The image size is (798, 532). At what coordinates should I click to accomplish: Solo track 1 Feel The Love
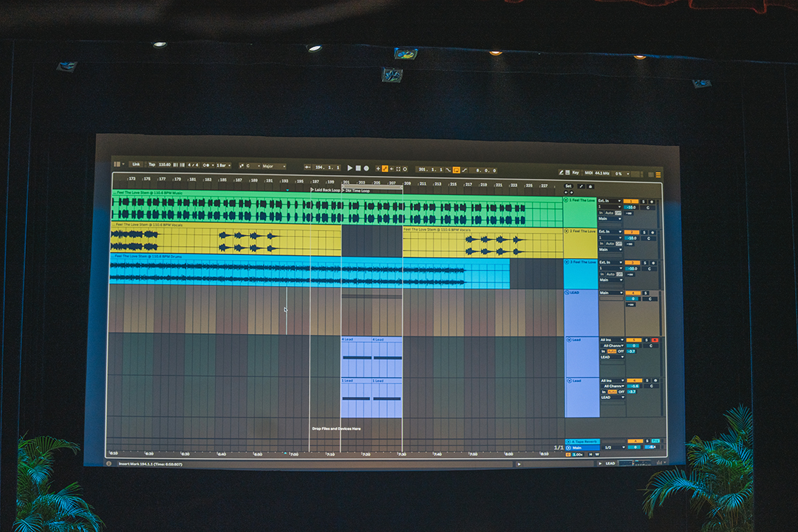click(x=643, y=202)
